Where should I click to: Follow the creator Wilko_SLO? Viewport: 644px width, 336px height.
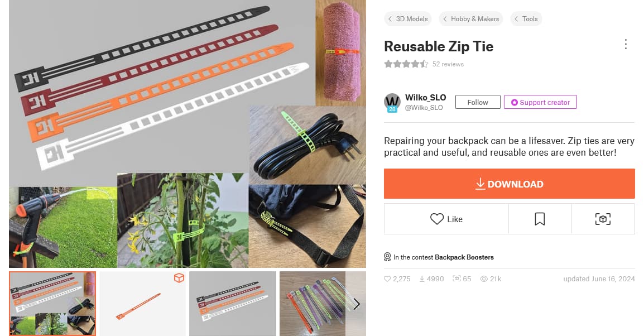(x=478, y=102)
